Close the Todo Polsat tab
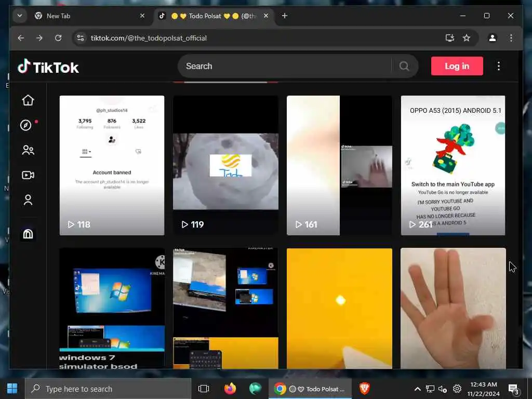532x399 pixels. coord(266,16)
